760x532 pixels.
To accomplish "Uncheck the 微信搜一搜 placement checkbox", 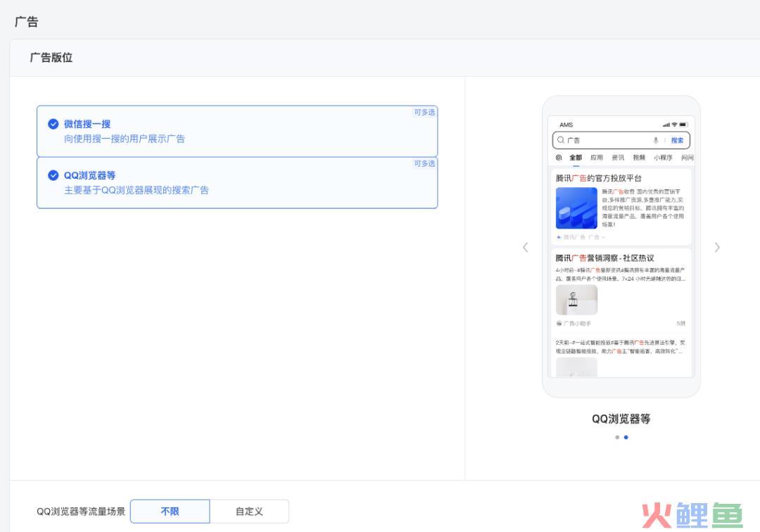I will tap(53, 124).
